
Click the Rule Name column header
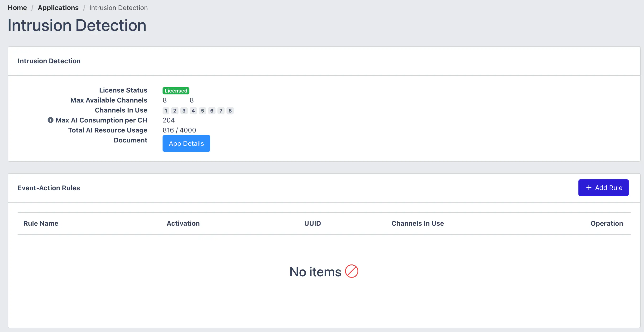coord(41,223)
